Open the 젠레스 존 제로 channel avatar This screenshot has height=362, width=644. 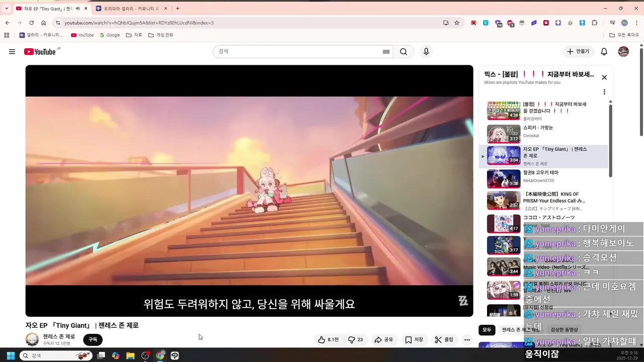(x=32, y=340)
